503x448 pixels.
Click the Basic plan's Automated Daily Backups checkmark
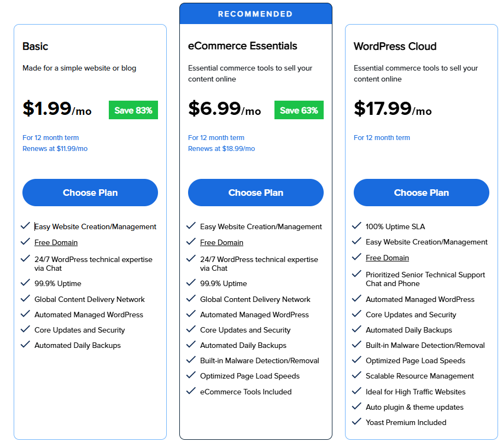[25, 345]
